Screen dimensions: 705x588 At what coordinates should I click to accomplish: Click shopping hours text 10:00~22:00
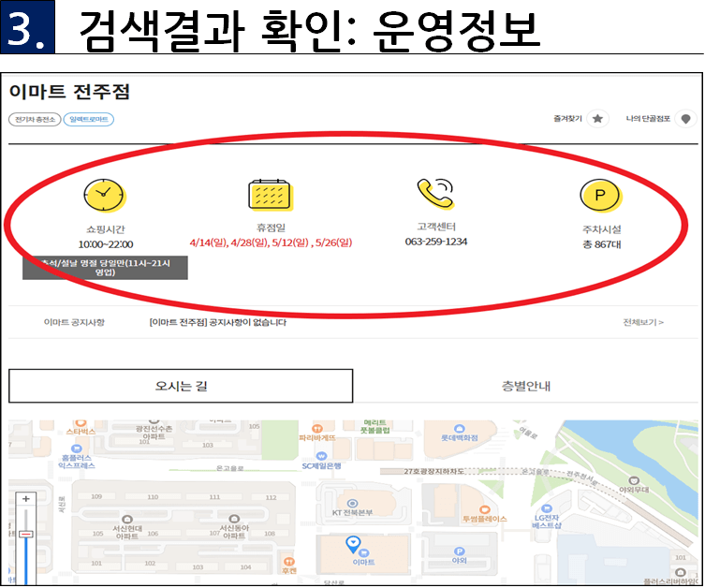tap(106, 244)
